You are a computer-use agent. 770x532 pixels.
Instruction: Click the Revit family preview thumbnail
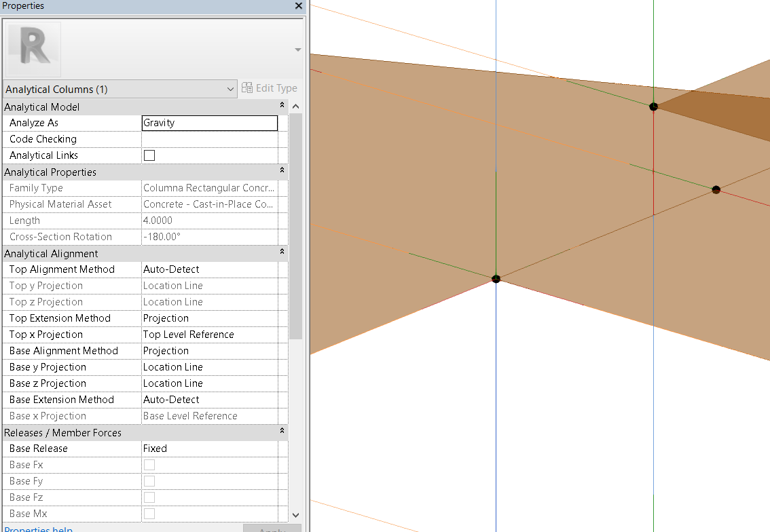pyautogui.click(x=31, y=48)
